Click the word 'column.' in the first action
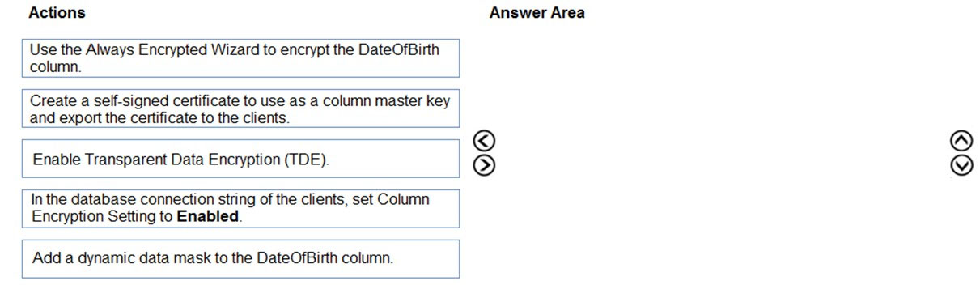980x302 pixels. coord(56,66)
